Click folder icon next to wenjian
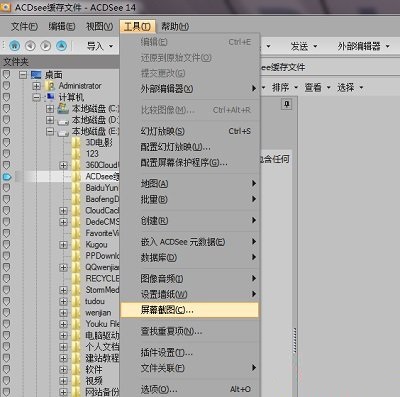Viewport: 400px width, 397px height. click(x=76, y=313)
